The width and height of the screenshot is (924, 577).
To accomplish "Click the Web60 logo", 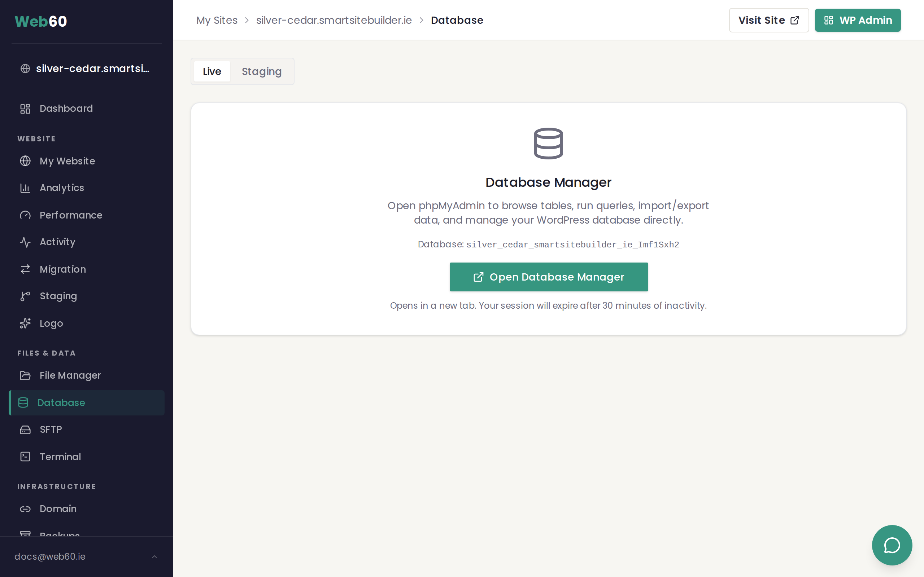I will (41, 21).
